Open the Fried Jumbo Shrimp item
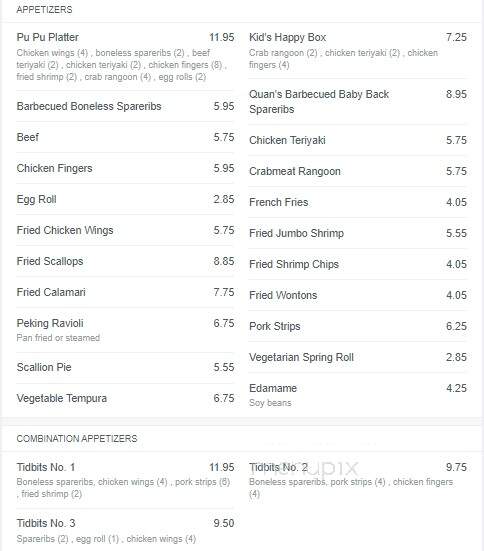This screenshot has width=484, height=551. tap(358, 233)
